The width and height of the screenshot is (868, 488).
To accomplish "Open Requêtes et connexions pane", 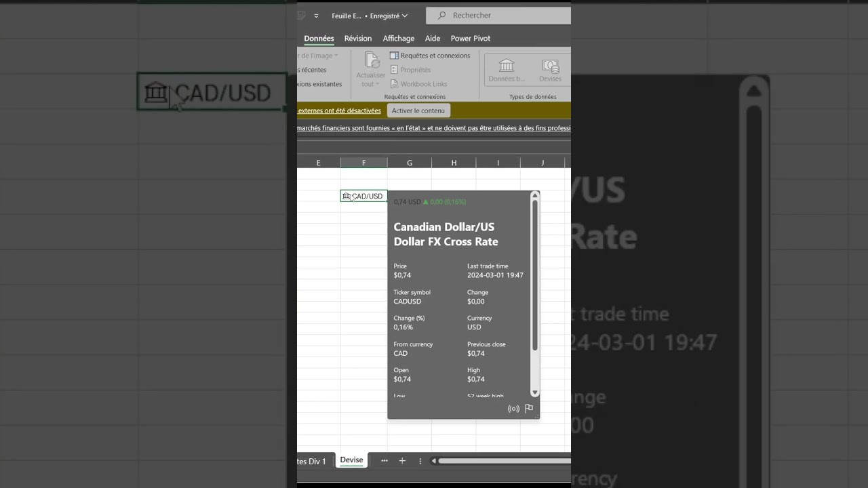I will tap(430, 56).
